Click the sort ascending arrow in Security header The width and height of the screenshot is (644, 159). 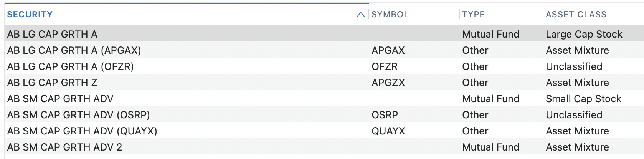[360, 15]
